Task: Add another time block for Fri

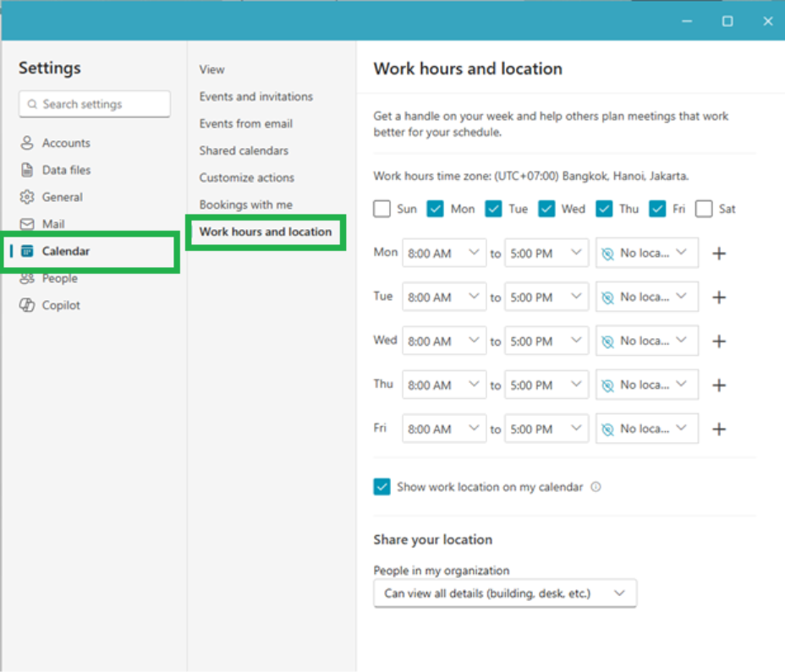Action: point(719,429)
